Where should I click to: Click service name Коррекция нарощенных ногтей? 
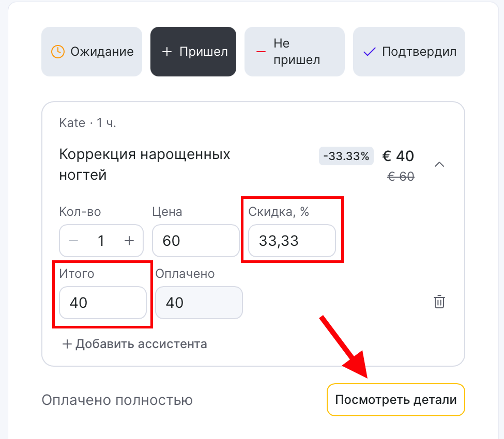tap(145, 164)
